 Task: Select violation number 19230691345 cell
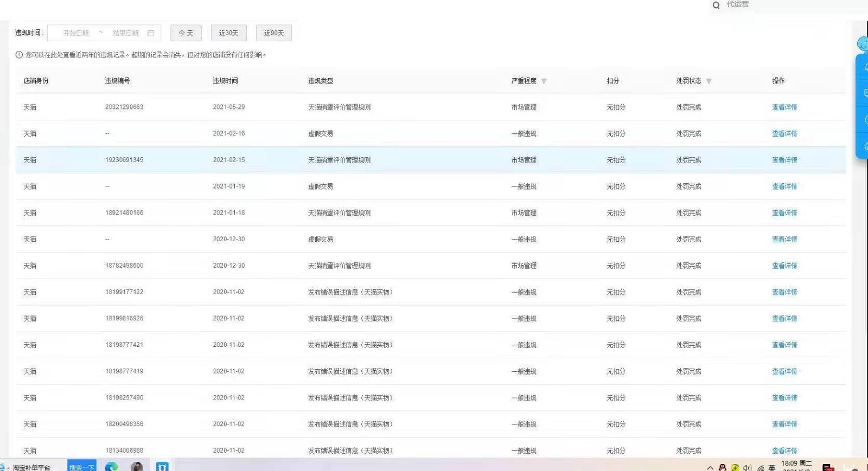coord(124,160)
